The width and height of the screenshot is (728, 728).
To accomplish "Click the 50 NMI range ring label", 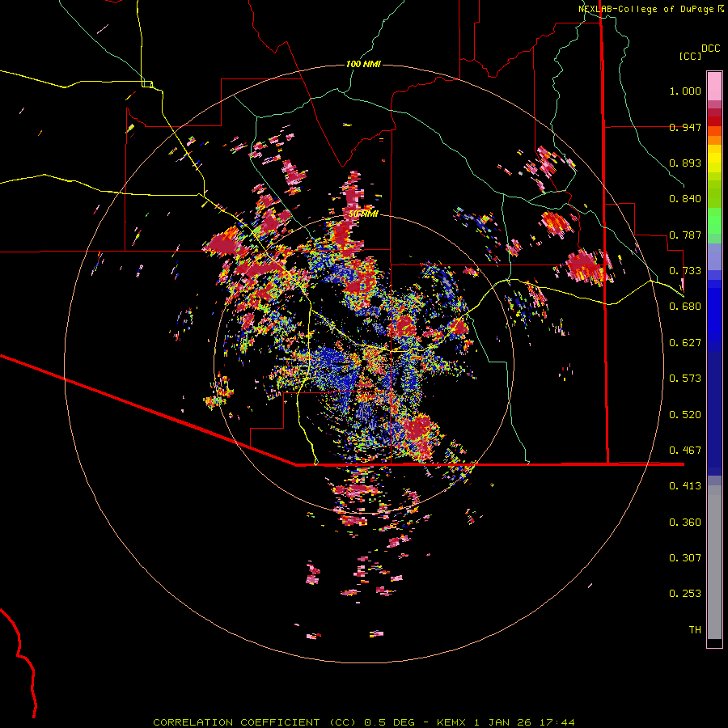I will pos(363,214).
